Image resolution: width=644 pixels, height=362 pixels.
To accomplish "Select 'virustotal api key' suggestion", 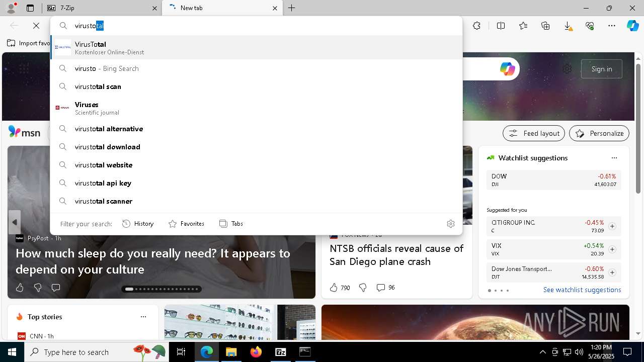I will pyautogui.click(x=256, y=183).
